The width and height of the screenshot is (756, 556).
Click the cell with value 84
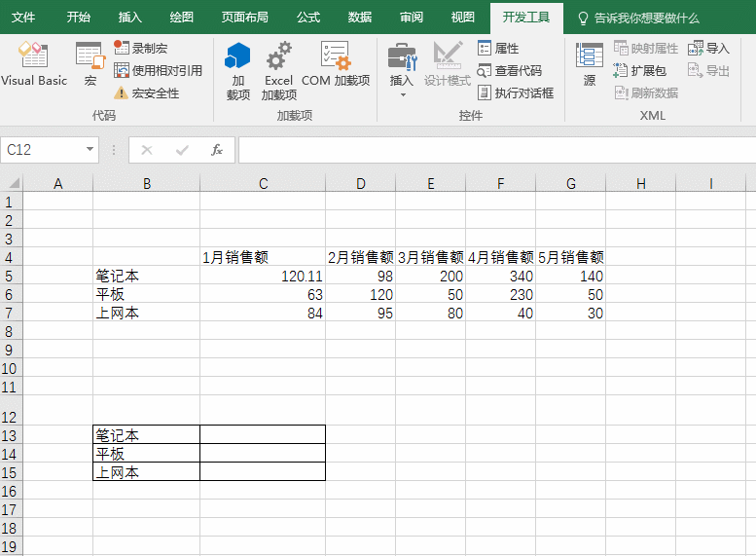263,313
